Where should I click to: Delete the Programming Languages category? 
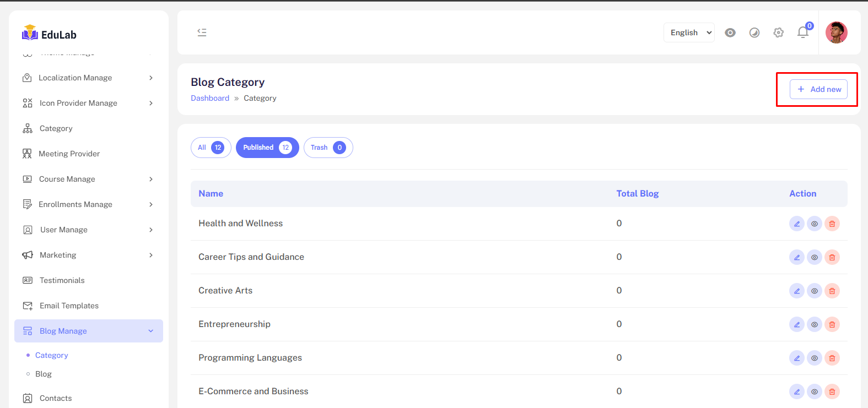pyautogui.click(x=832, y=358)
